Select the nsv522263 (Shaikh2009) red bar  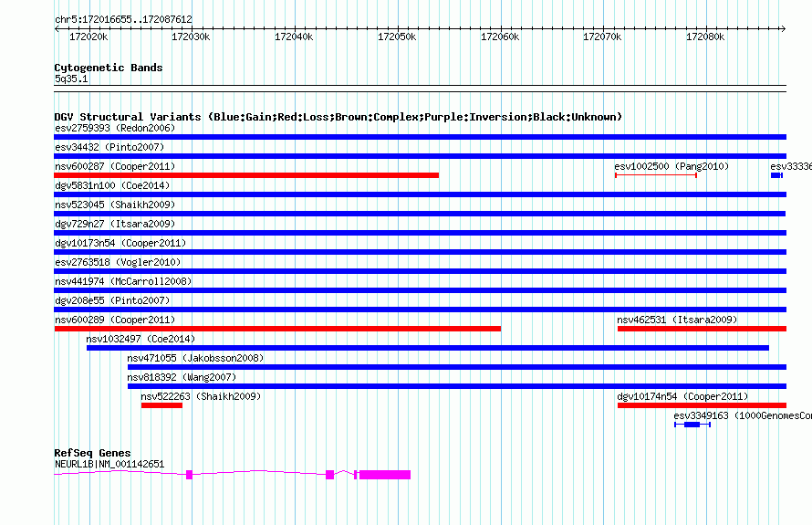click(161, 405)
